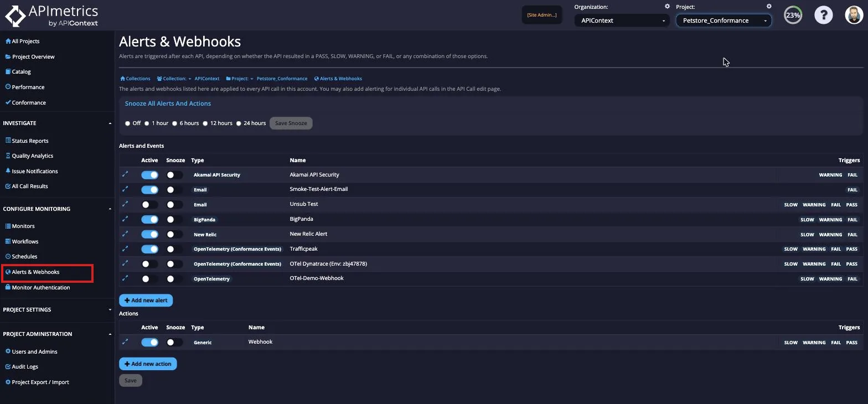Expand the BigPanda alert row icon
868x404 pixels.
pyautogui.click(x=125, y=219)
